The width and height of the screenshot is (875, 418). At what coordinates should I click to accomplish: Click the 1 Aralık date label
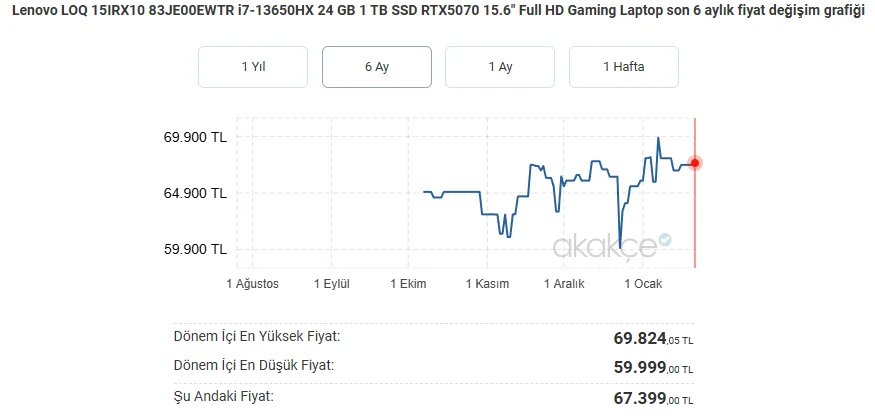pos(564,284)
